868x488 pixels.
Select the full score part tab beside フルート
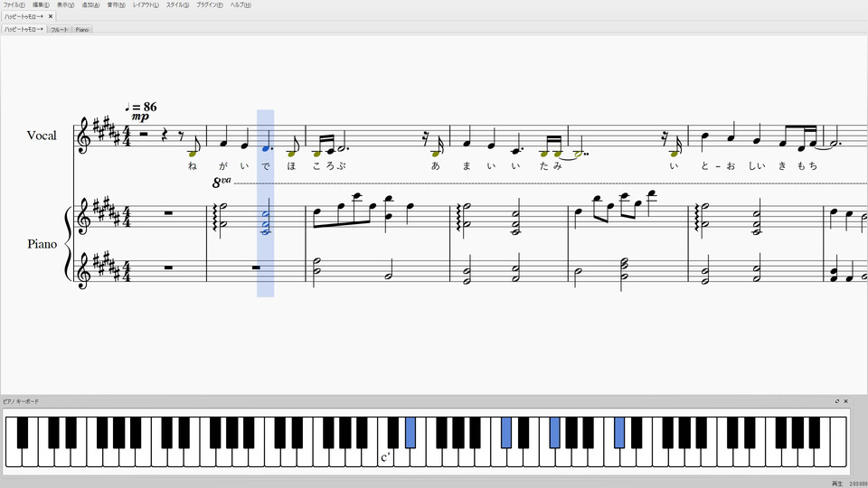tap(24, 29)
